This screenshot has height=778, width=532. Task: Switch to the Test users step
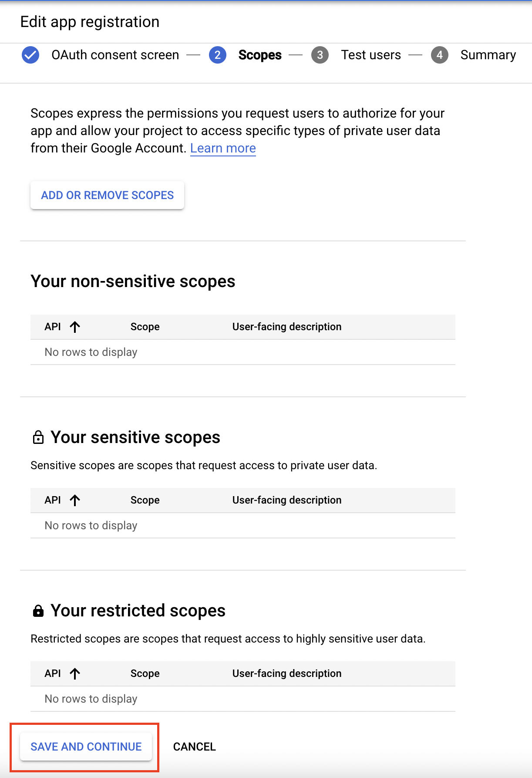coord(371,55)
